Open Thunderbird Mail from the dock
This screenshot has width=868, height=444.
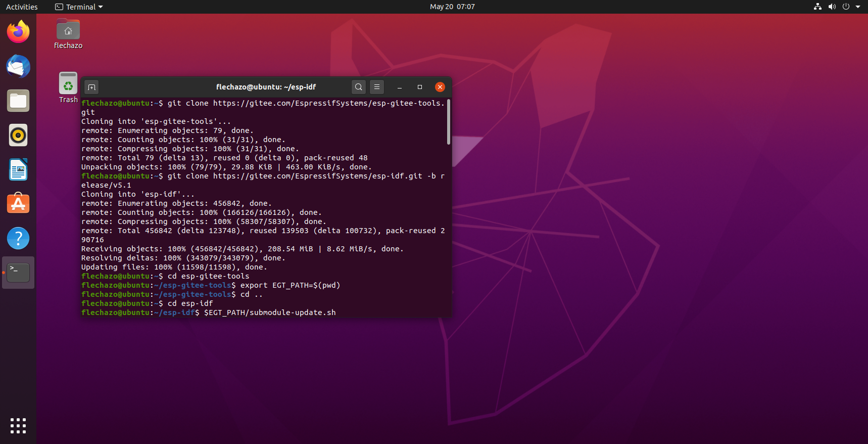[x=18, y=66]
